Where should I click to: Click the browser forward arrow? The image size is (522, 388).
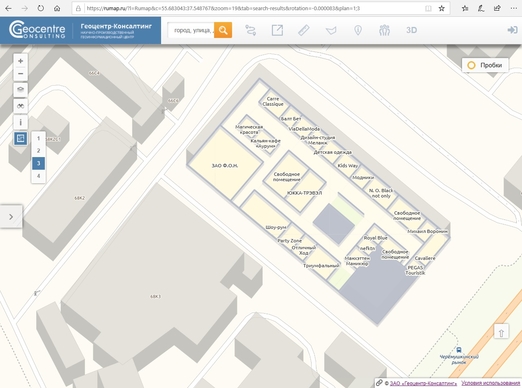(24, 8)
